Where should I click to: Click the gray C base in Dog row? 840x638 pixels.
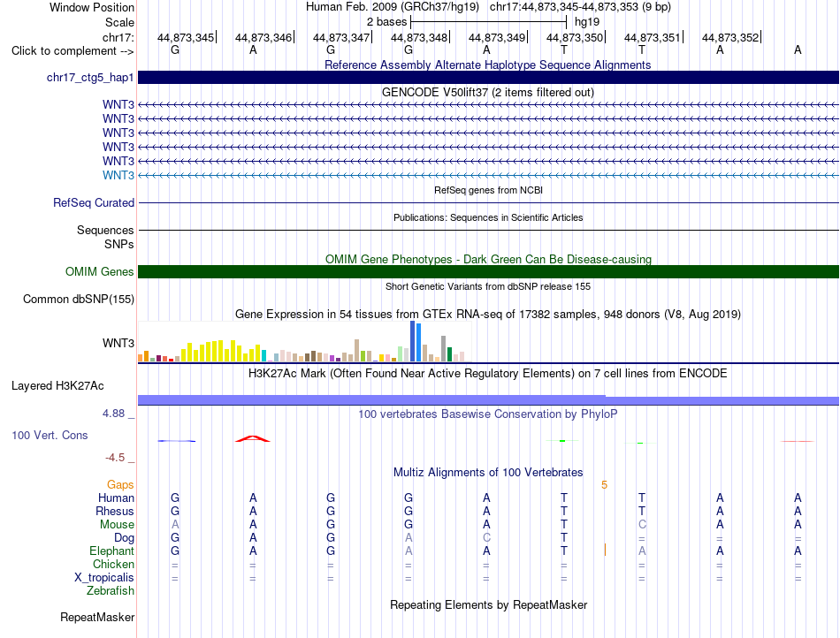pyautogui.click(x=486, y=538)
